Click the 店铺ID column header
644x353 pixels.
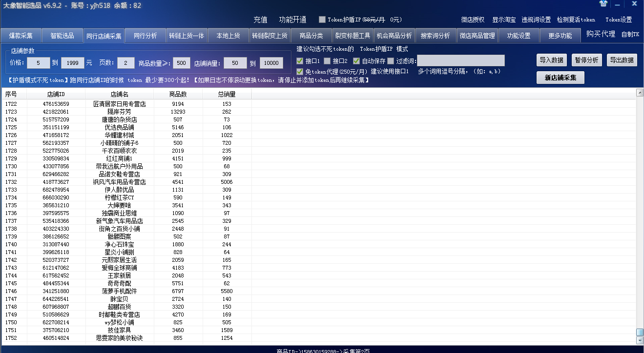(x=56, y=94)
